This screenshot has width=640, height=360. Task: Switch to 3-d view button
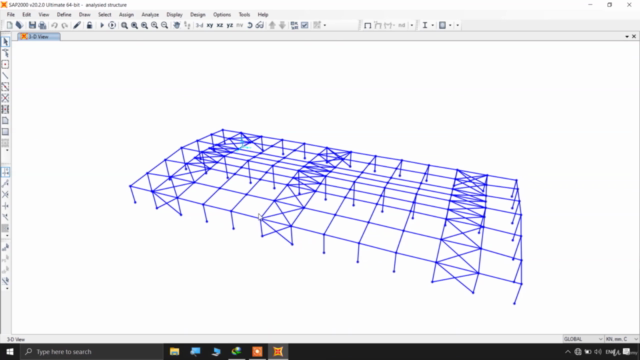pyautogui.click(x=199, y=25)
